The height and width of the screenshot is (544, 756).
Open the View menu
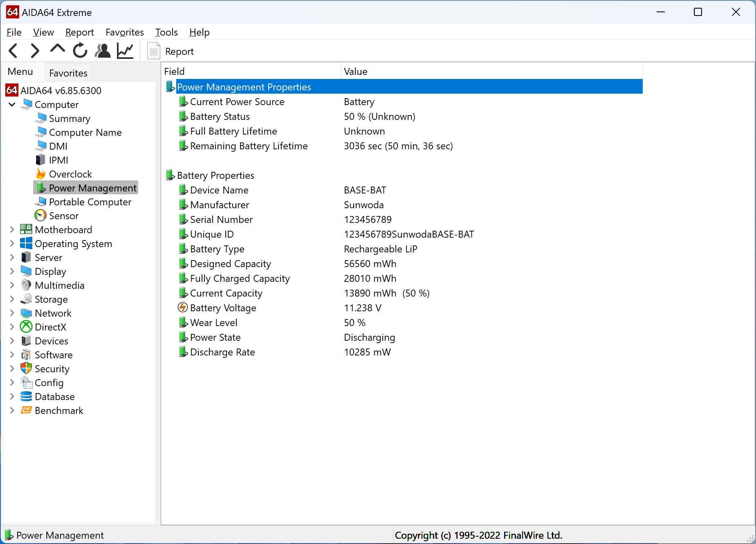(x=43, y=32)
